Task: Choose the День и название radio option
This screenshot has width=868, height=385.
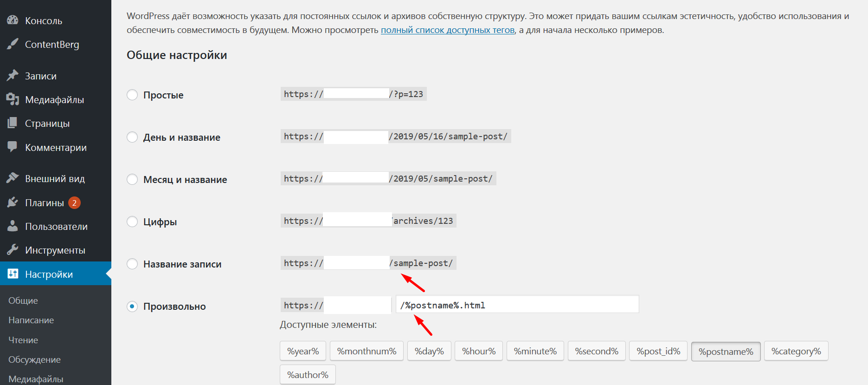Action: click(132, 137)
